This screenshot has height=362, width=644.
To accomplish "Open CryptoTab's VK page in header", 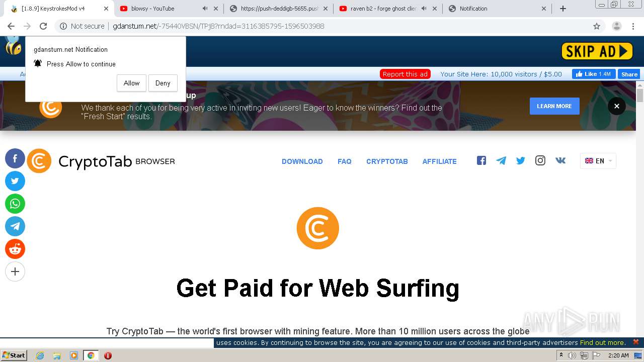I will click(x=560, y=161).
